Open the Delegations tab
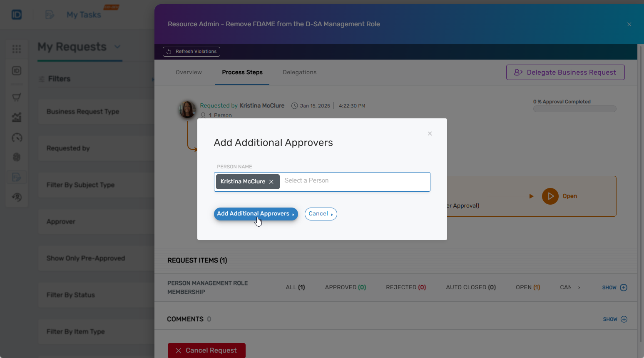 299,72
